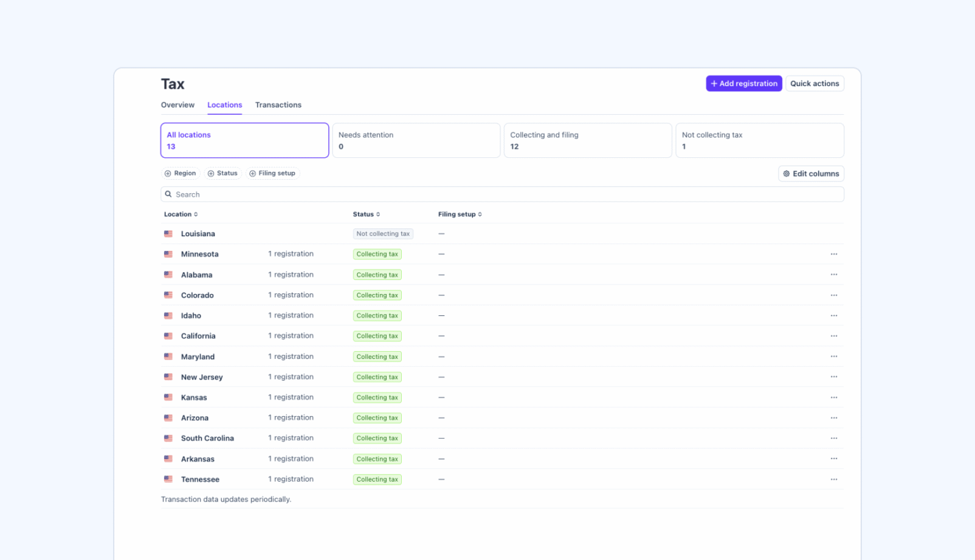975x560 pixels.
Task: Select the Arizona location name
Action: pyautogui.click(x=195, y=418)
